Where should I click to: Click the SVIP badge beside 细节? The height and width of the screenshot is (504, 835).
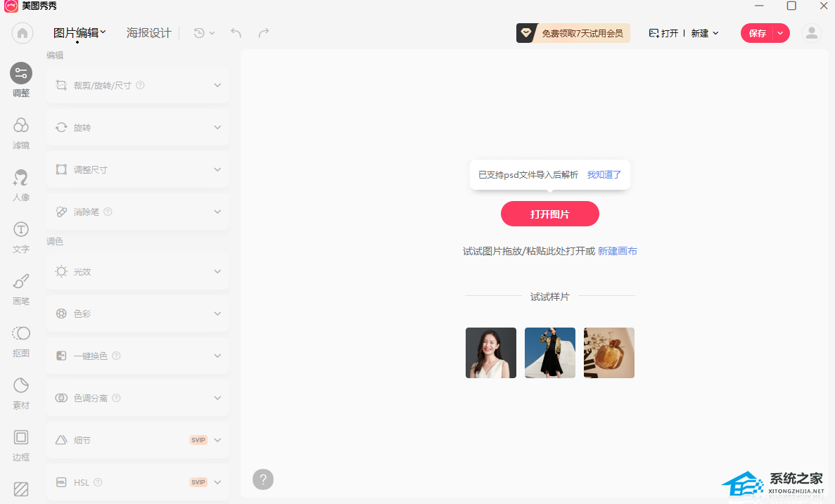198,440
